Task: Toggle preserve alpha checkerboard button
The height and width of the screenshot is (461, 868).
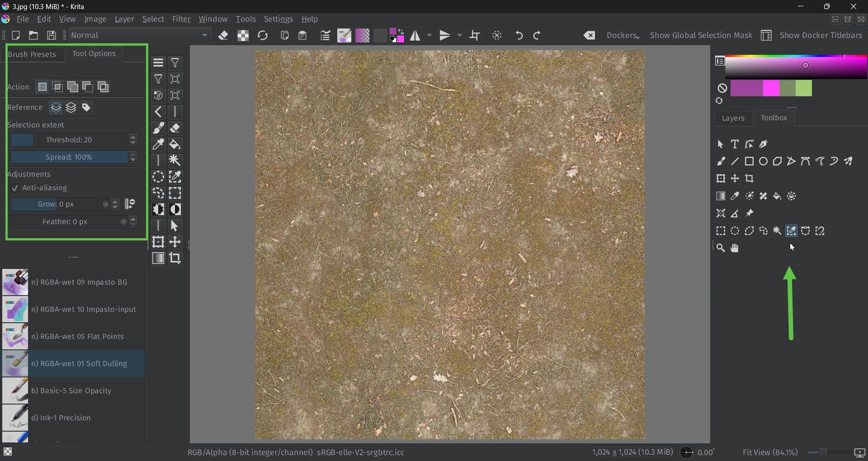Action: pyautogui.click(x=243, y=35)
